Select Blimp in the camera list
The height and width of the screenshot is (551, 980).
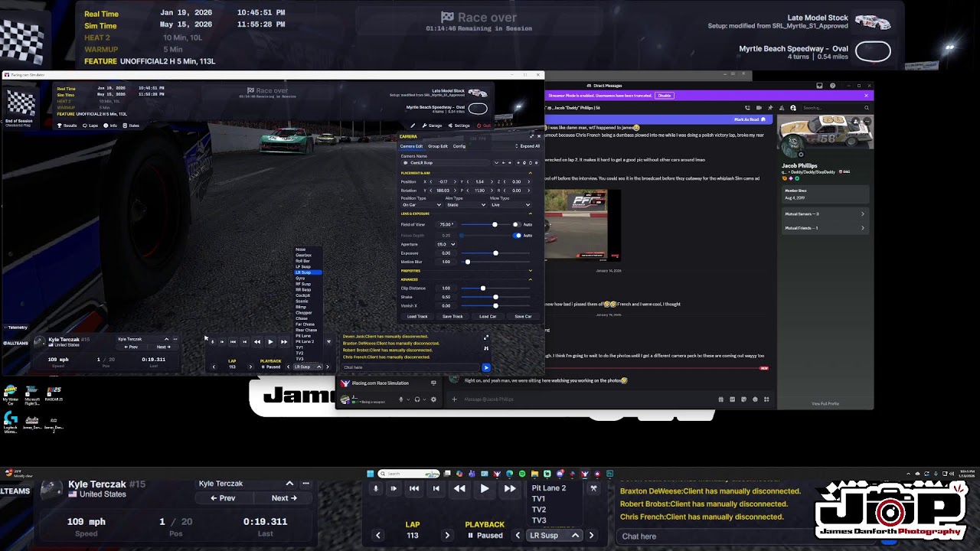(301, 307)
